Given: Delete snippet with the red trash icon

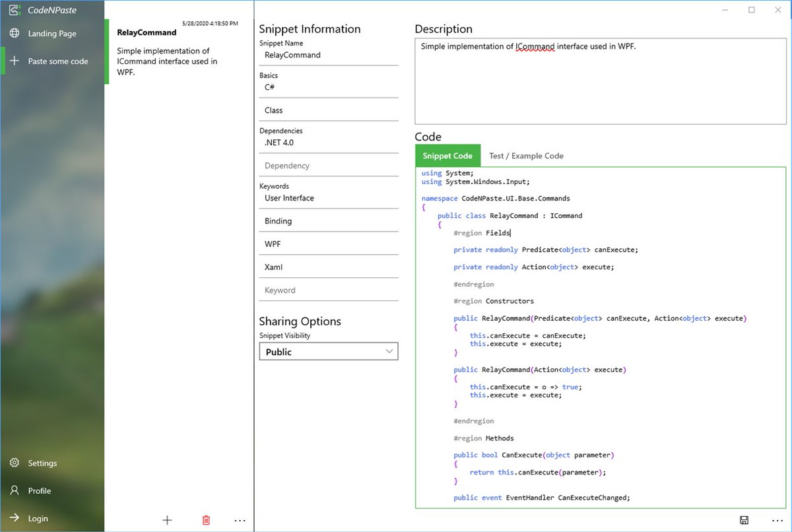Looking at the screenshot, I should coord(206,520).
